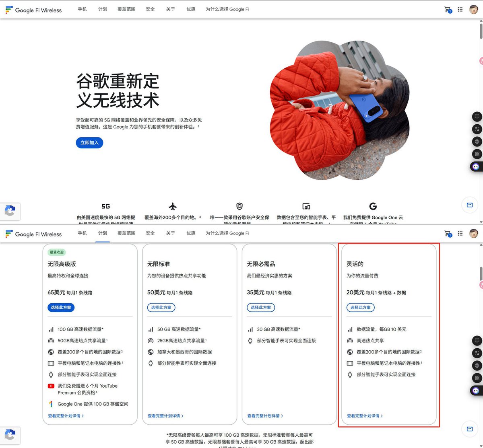Click the text 50GB高速热点共享流量
Screen dimensions: 483x448
pos(82,341)
